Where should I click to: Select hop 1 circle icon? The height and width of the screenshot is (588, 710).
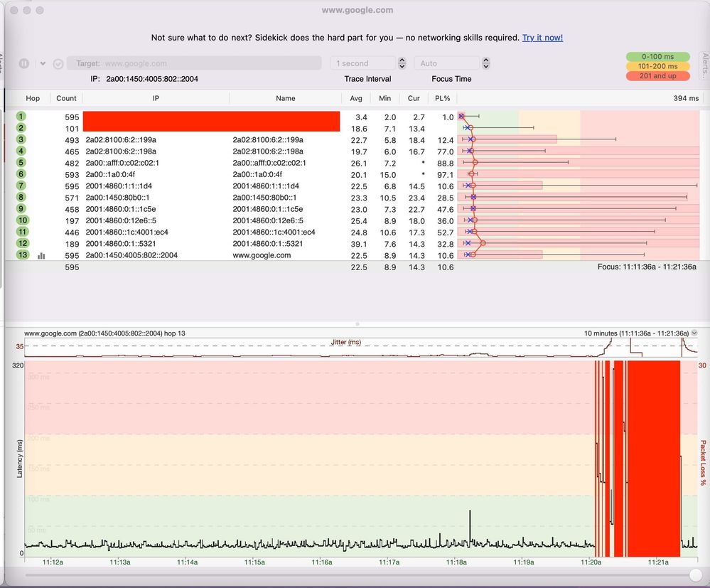(x=21, y=117)
